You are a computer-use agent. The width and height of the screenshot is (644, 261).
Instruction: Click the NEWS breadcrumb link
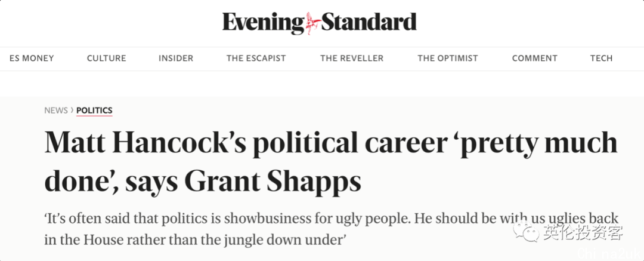pos(56,110)
